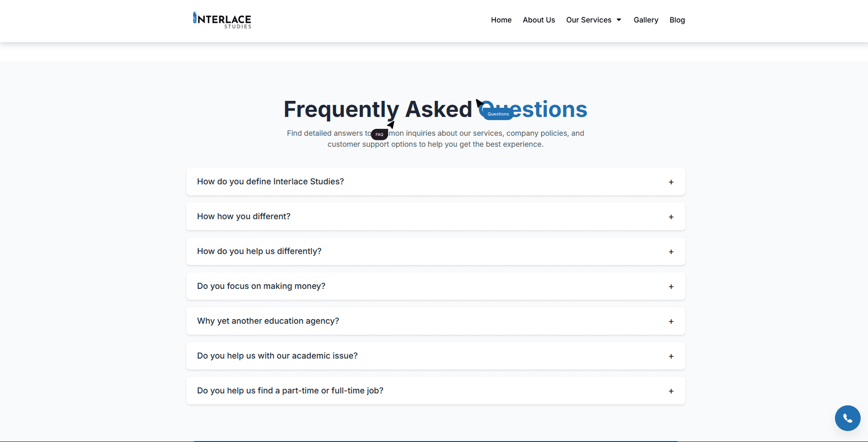The height and width of the screenshot is (442, 868).
Task: Go to the Home menu item
Action: (x=501, y=20)
